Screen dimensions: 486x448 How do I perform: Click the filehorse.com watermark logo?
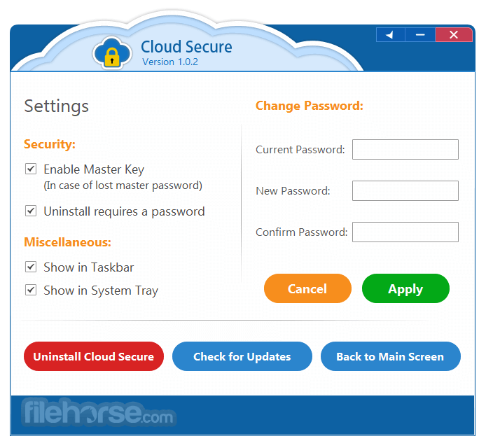[98, 413]
